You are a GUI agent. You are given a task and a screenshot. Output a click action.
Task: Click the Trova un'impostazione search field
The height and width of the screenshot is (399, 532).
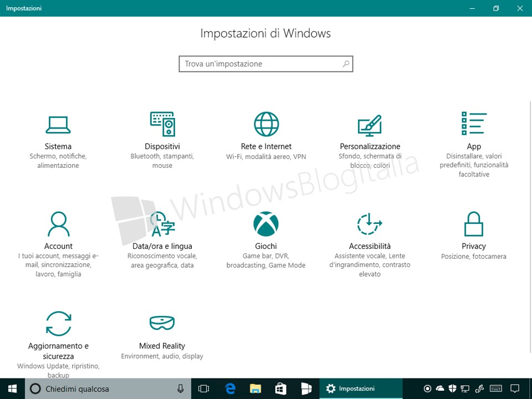pyautogui.click(x=266, y=64)
